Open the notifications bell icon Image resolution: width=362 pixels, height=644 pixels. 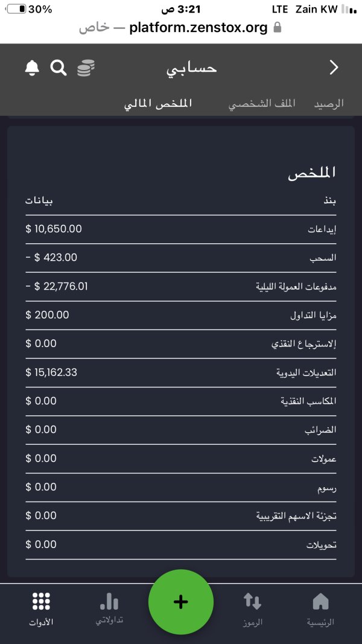[32, 68]
